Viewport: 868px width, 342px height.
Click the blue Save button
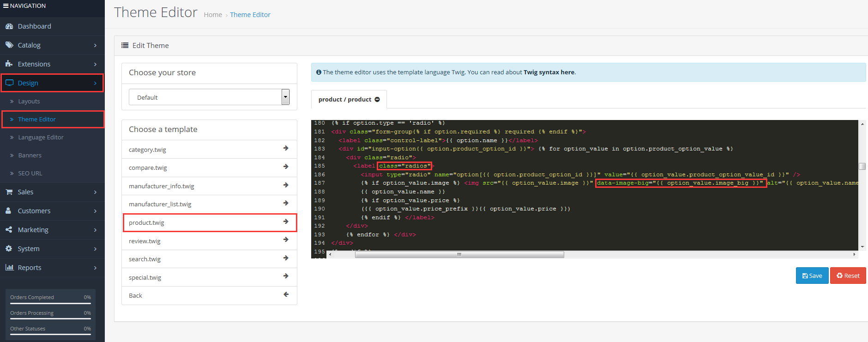pos(812,276)
